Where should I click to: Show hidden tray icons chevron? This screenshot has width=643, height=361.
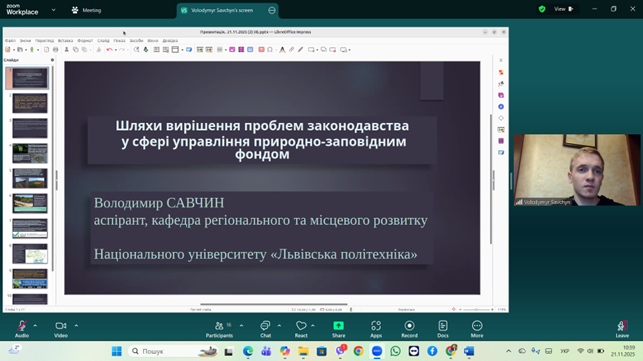(x=508, y=351)
